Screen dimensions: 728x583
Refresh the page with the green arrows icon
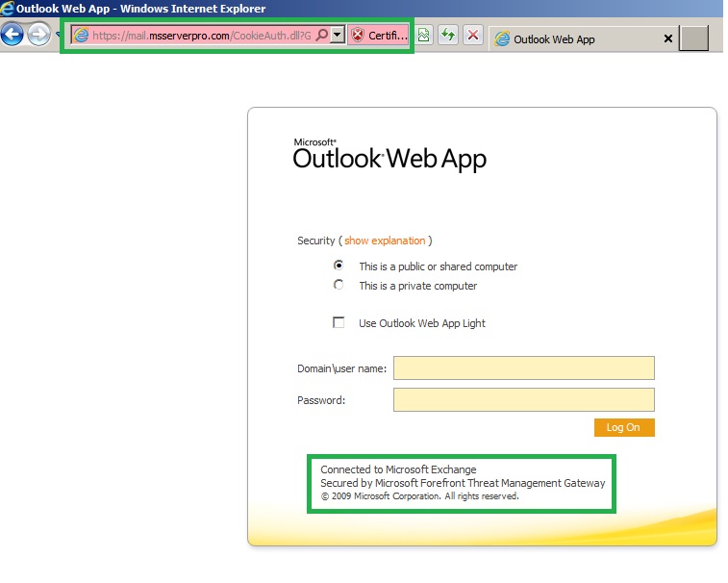pyautogui.click(x=448, y=36)
